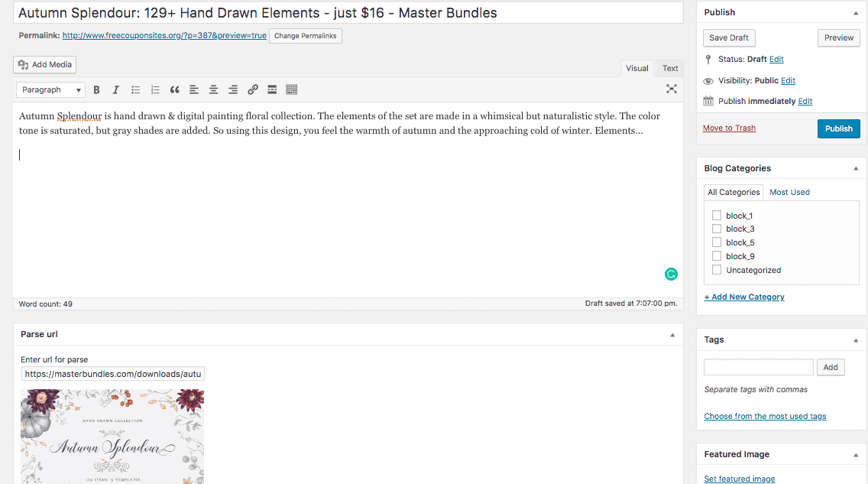Screen dimensions: 868x484
Task: Open the Add New Category link
Action: click(x=744, y=297)
